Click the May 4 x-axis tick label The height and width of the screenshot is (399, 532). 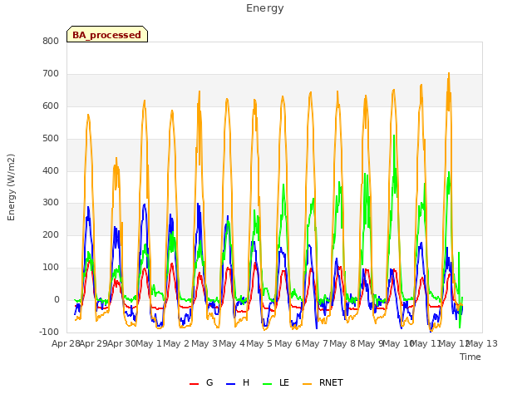[232, 343]
